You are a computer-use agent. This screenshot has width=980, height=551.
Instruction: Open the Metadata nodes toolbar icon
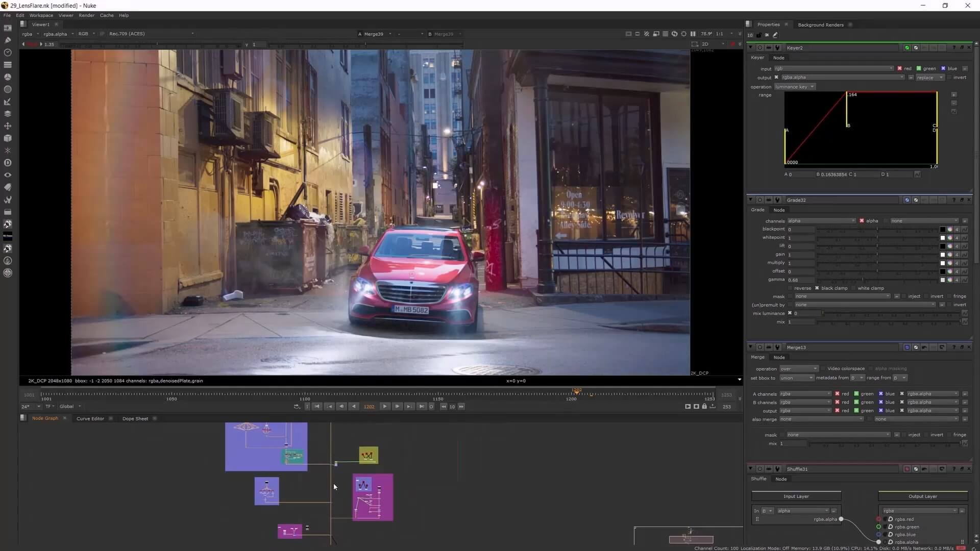click(x=8, y=187)
